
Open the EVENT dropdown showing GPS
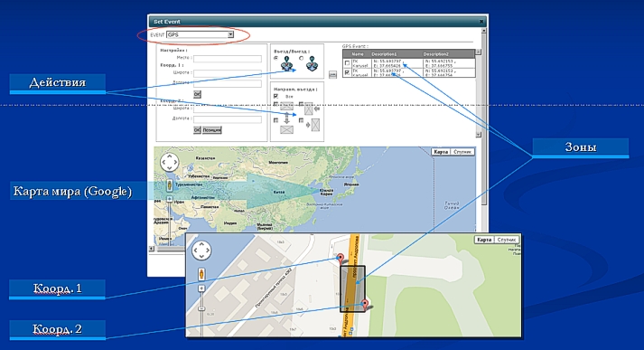click(200, 35)
